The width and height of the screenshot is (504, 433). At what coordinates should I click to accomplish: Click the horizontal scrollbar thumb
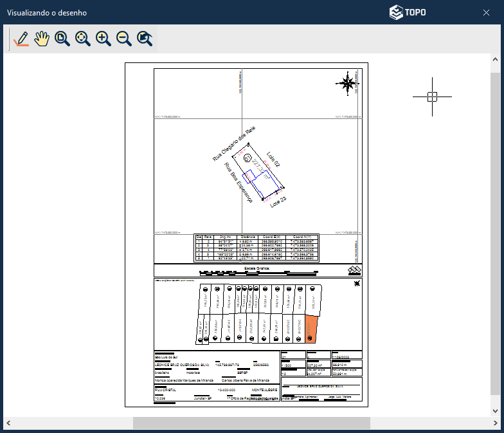pos(251,423)
